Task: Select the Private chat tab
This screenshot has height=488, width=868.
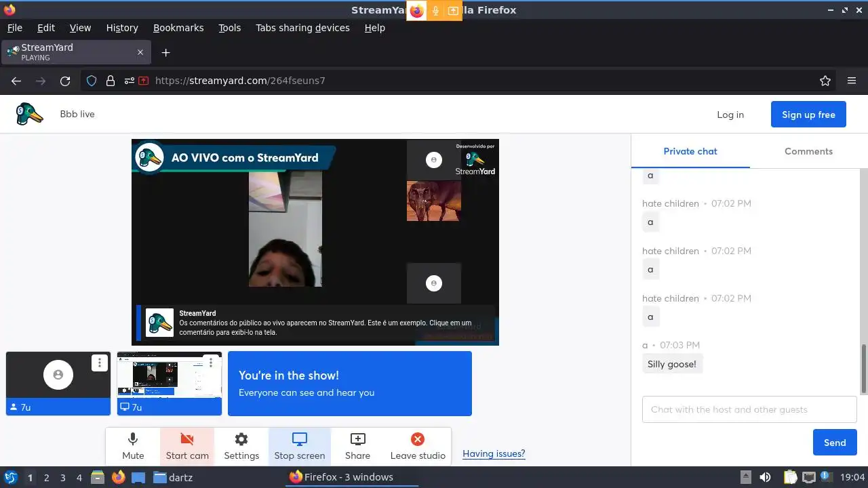Action: pos(690,151)
